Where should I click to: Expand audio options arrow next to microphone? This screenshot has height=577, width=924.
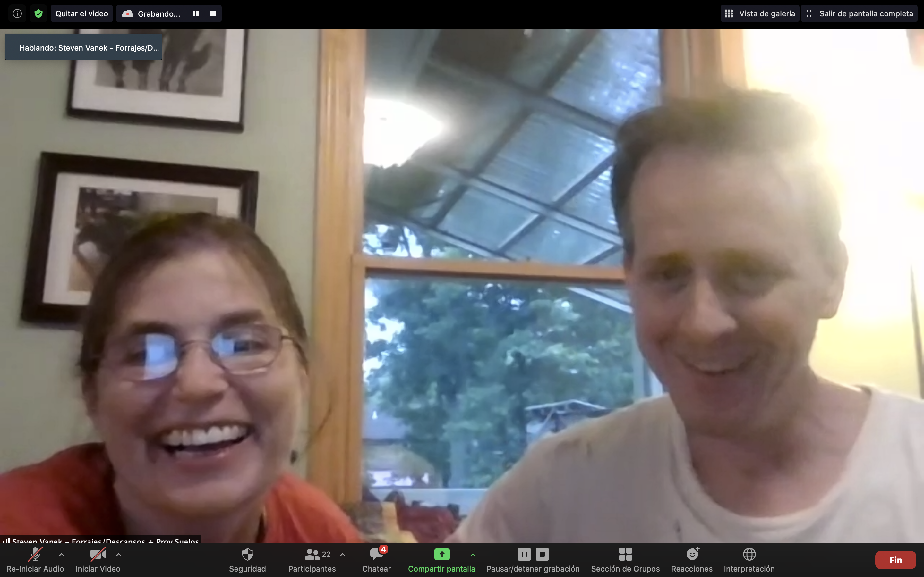[x=62, y=555]
